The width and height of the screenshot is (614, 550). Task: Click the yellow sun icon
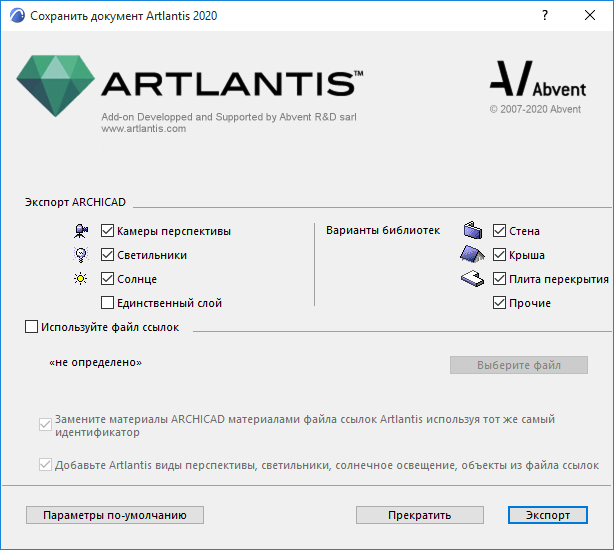point(81,279)
